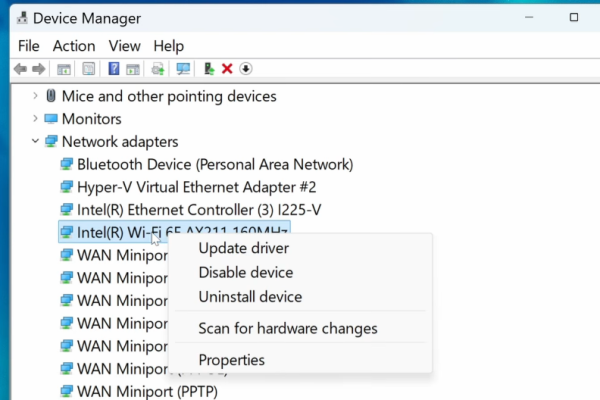Click the Properties toolbar icon
Image resolution: width=600 pixels, height=400 pixels.
(89, 69)
